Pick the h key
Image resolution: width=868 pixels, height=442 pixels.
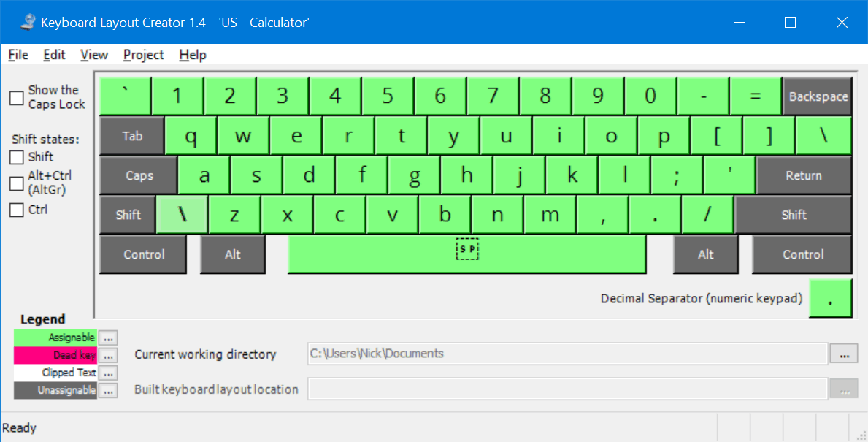(x=466, y=175)
